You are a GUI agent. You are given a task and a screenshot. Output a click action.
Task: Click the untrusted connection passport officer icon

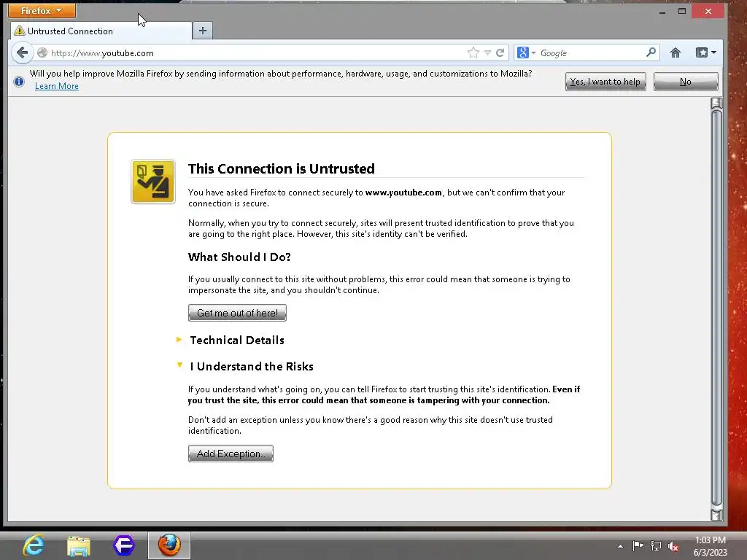[x=153, y=182]
